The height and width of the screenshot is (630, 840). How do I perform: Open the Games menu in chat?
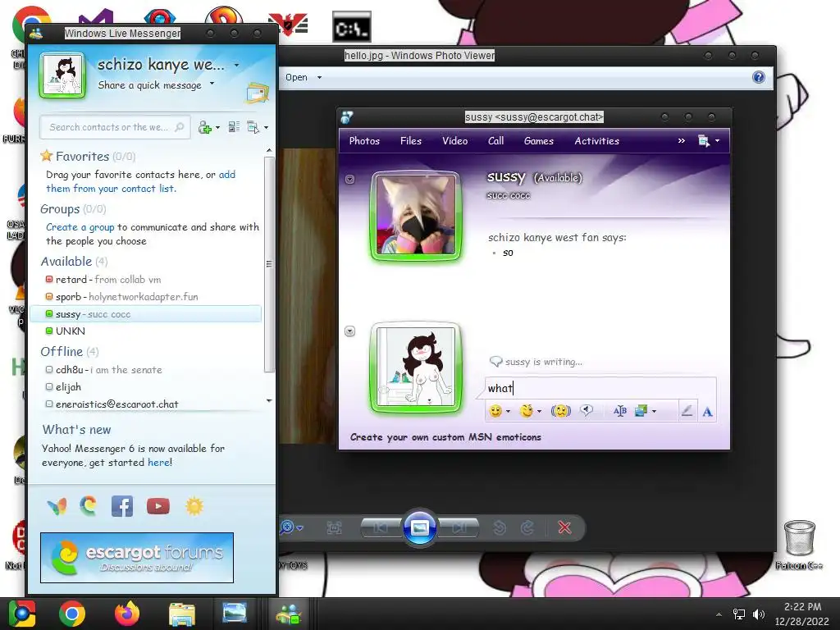click(538, 141)
